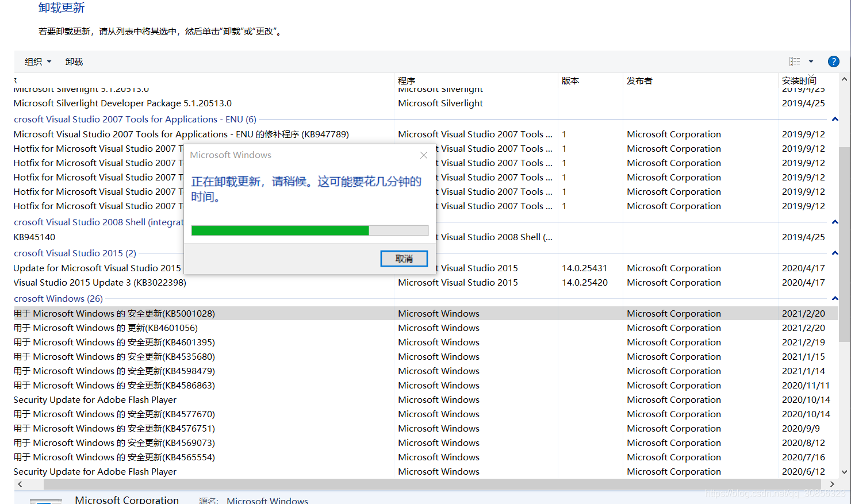Collapse the Visual Studio 2007 Tools group
This screenshot has height=504, width=851.
(835, 120)
